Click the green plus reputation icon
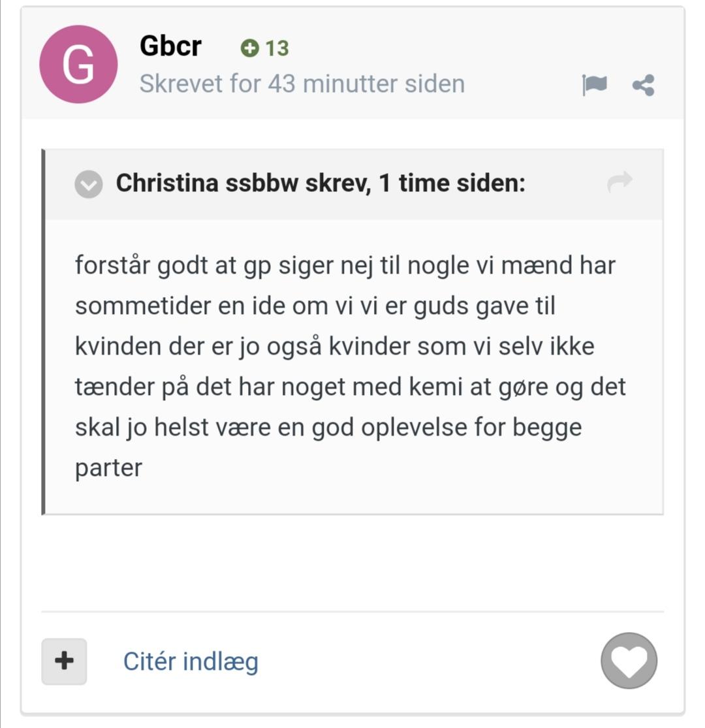705x728 pixels. (249, 48)
